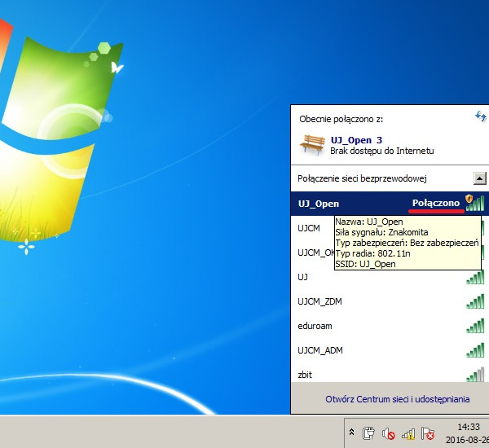Click the security shield icon on UJ_Open
The height and width of the screenshot is (448, 489).
click(469, 200)
